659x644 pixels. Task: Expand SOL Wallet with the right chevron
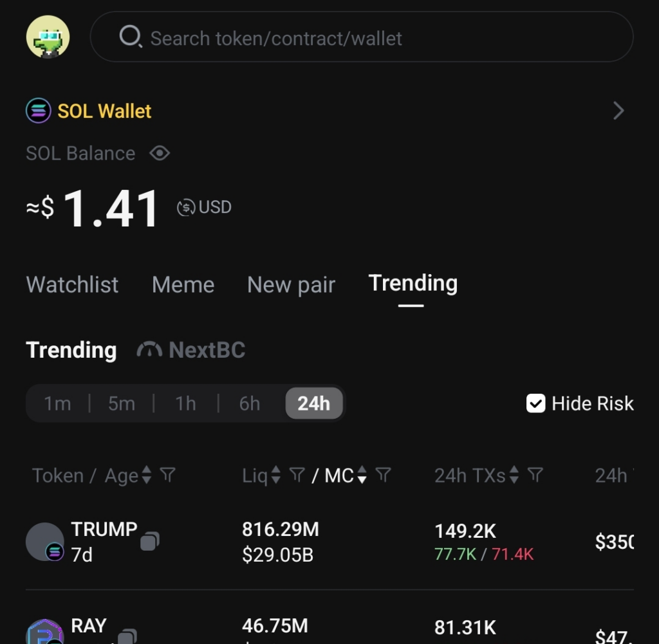click(618, 111)
